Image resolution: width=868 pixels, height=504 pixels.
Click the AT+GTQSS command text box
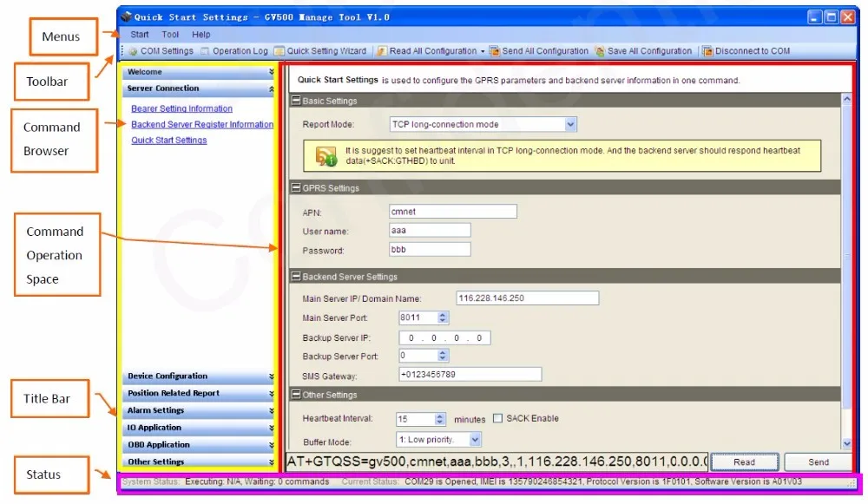496,461
